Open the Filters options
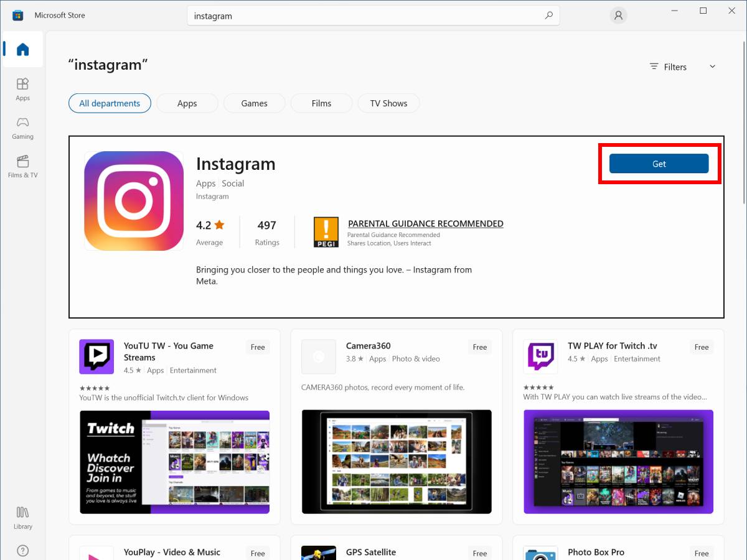Screen dimensions: 747x560 coord(668,67)
